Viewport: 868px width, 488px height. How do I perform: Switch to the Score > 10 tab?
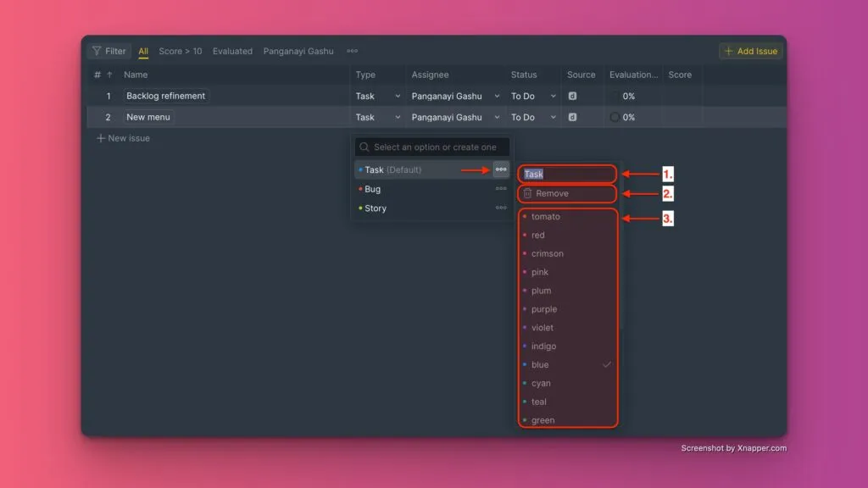[x=180, y=52]
